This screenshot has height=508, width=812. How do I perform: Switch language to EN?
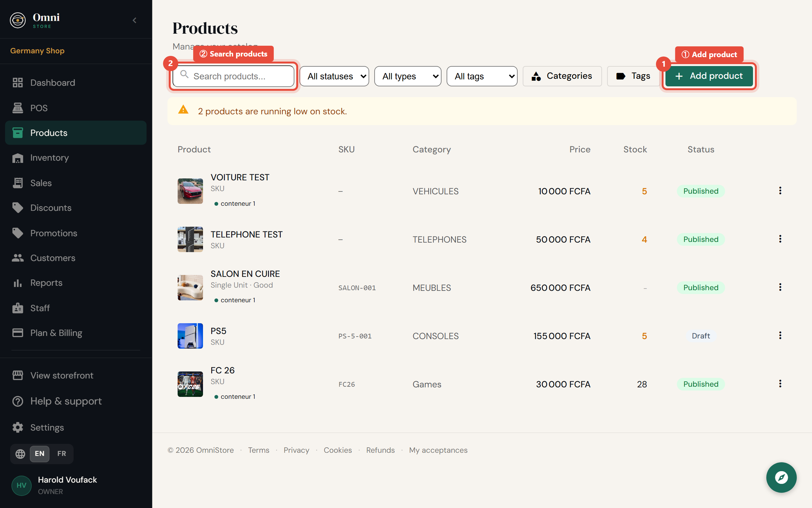[x=40, y=454]
